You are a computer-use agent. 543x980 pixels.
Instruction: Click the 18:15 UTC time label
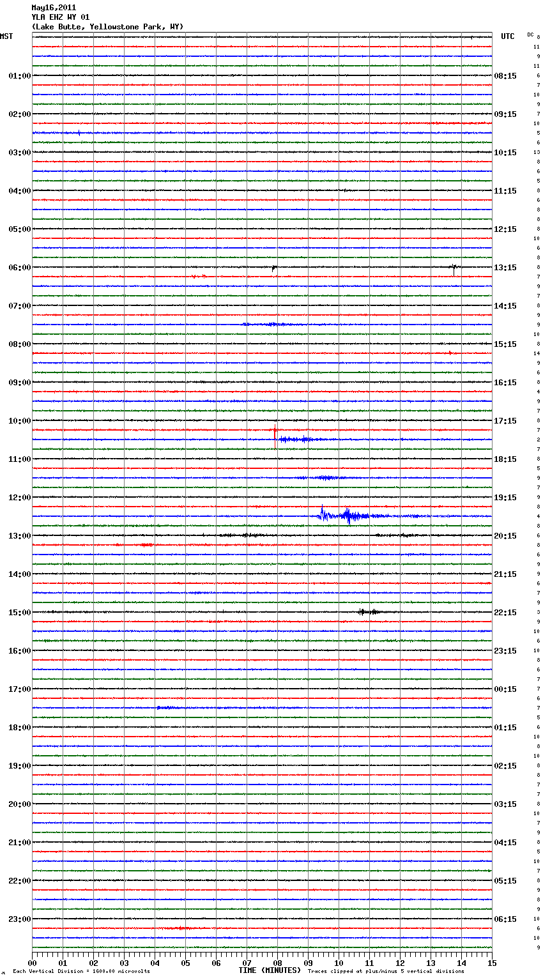coord(505,459)
